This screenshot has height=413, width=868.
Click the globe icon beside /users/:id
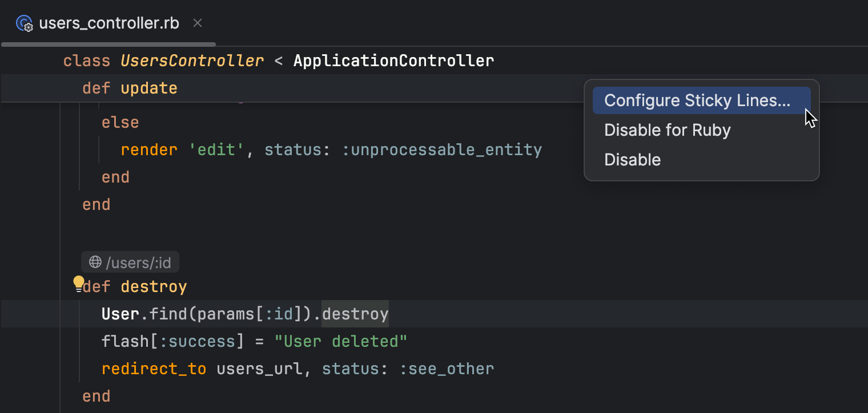click(95, 262)
